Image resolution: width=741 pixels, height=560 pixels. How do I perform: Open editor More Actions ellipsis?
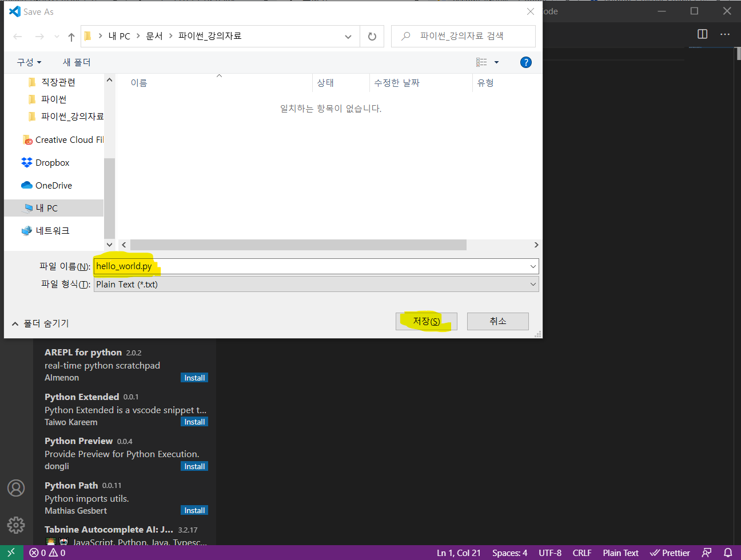(725, 34)
